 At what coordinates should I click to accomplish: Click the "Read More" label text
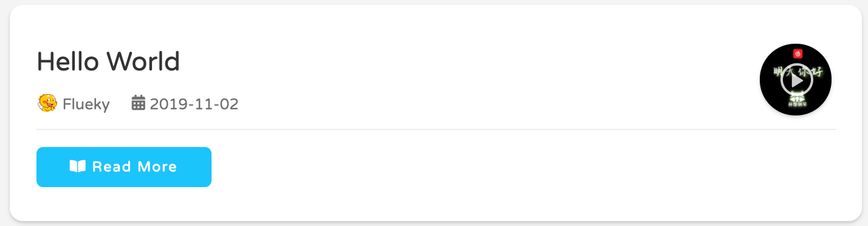[x=134, y=166]
